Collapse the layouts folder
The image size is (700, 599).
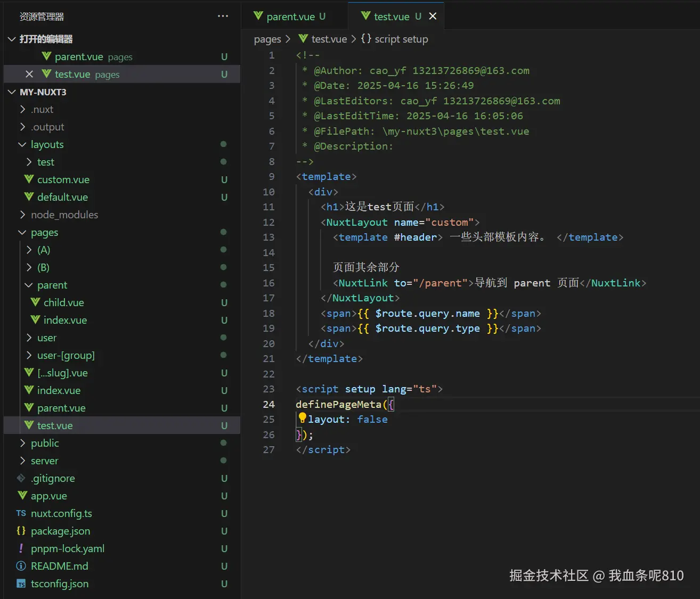pos(22,144)
